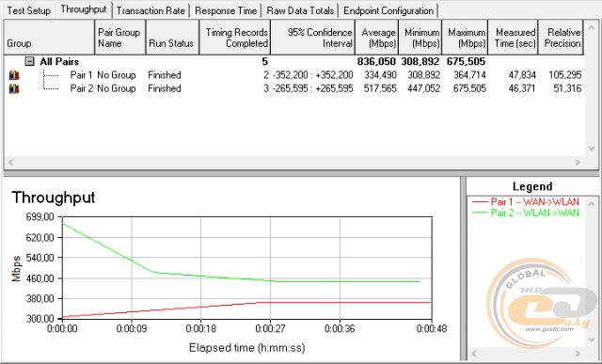Select the Pair 1 chart icon
Screen dimensions: 602x364
14,75
